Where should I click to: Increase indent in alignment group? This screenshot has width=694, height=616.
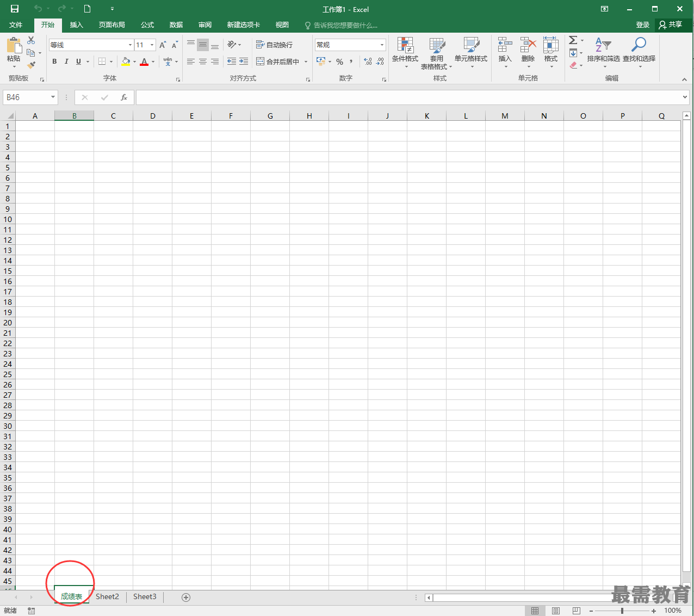pyautogui.click(x=244, y=61)
